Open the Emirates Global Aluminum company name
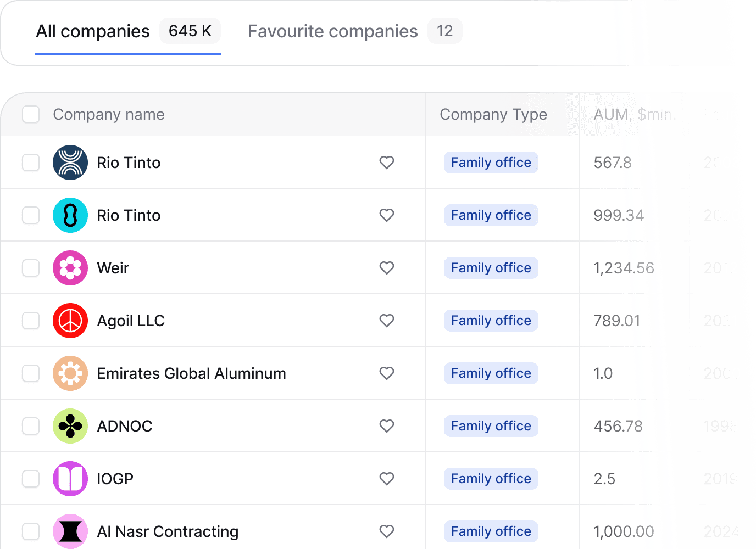 pos(191,373)
